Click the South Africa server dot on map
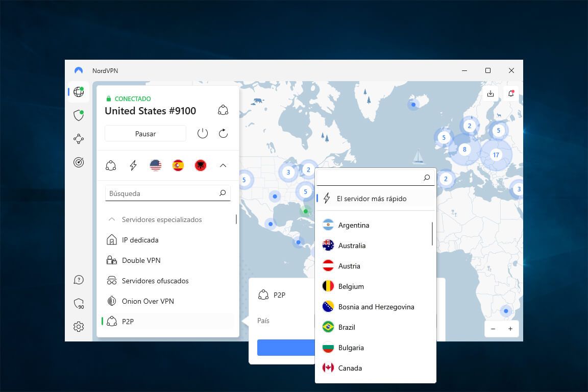 pos(506,311)
